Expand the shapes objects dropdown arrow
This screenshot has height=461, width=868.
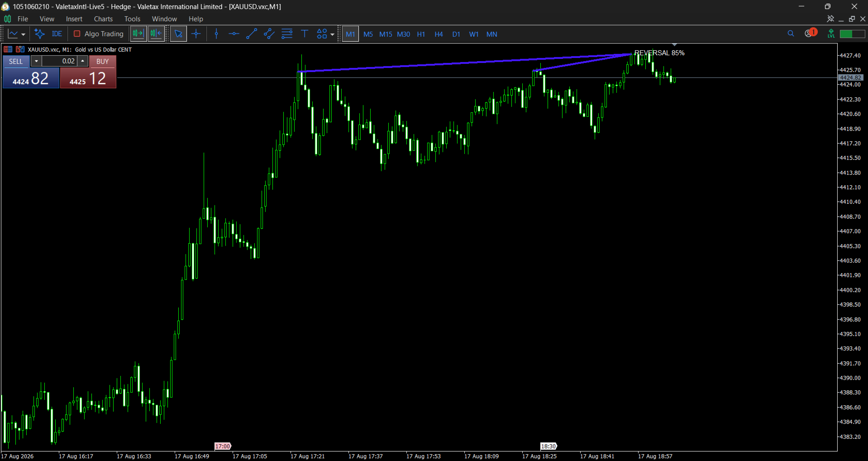[x=333, y=34]
